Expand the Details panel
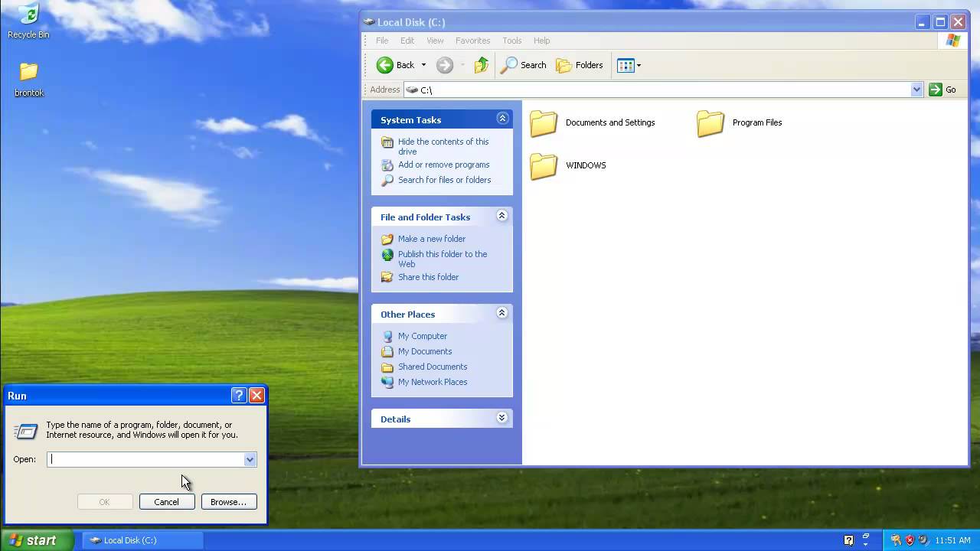 pos(502,418)
